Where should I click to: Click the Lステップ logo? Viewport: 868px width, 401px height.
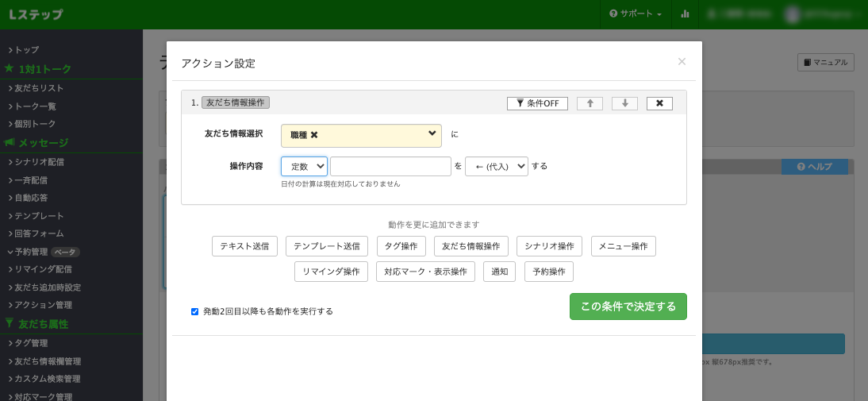click(x=36, y=14)
